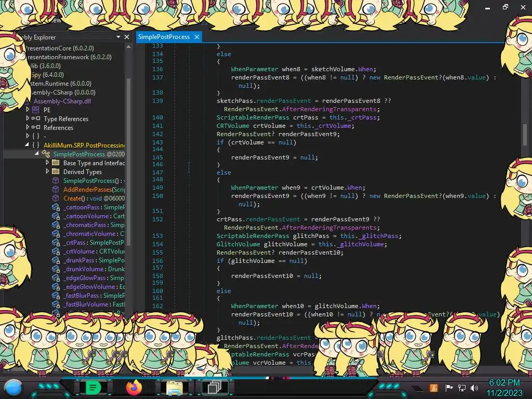Click the Derived Types folder icon
The width and height of the screenshot is (532, 399).
click(56, 171)
